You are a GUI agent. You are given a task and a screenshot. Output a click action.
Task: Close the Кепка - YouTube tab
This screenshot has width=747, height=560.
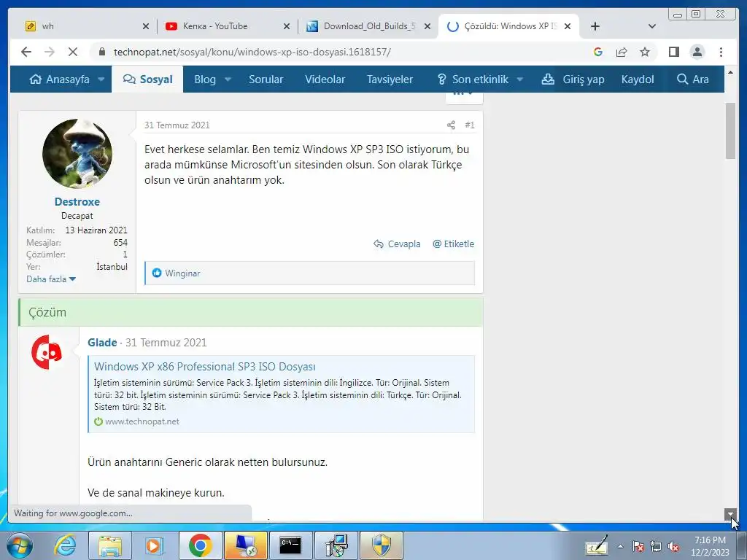pyautogui.click(x=286, y=26)
